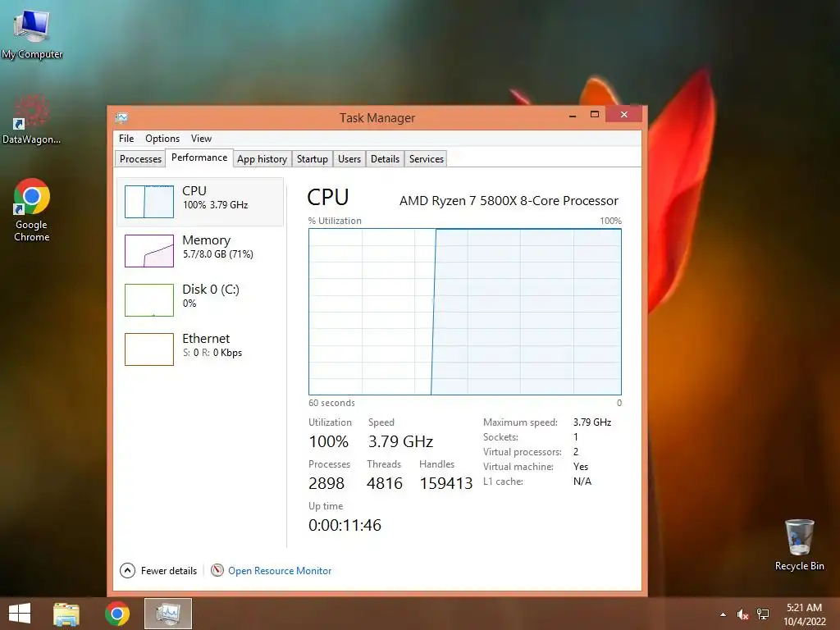840x630 pixels.
Task: Open the taskbar clock showing 5:21 AM
Action: point(804,614)
